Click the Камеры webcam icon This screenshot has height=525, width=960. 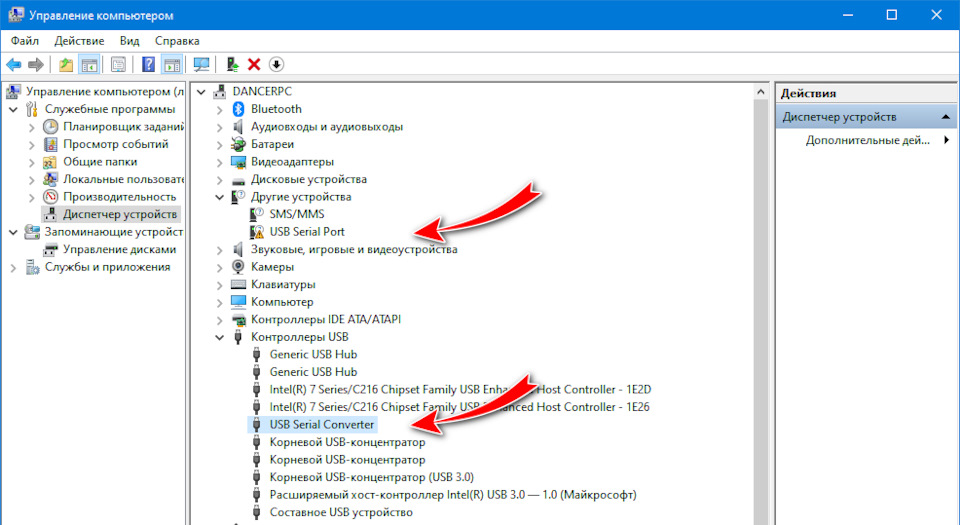pos(238,267)
